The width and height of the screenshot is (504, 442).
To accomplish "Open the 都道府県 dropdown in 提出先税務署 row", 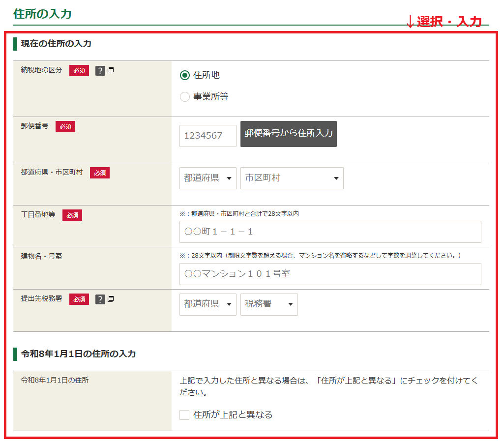I will tap(208, 304).
